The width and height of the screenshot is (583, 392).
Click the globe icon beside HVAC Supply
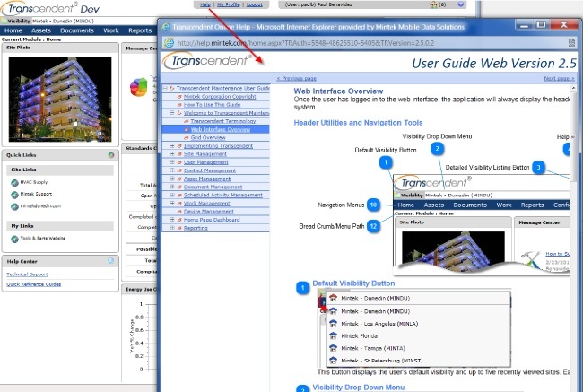(14, 183)
